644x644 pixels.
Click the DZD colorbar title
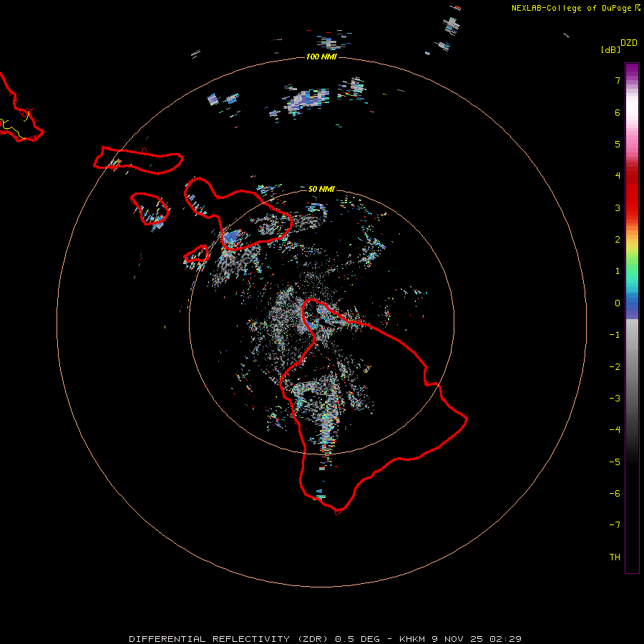629,43
